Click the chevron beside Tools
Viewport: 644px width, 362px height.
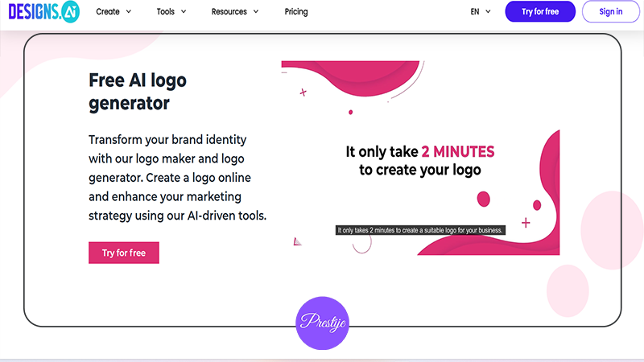(184, 12)
